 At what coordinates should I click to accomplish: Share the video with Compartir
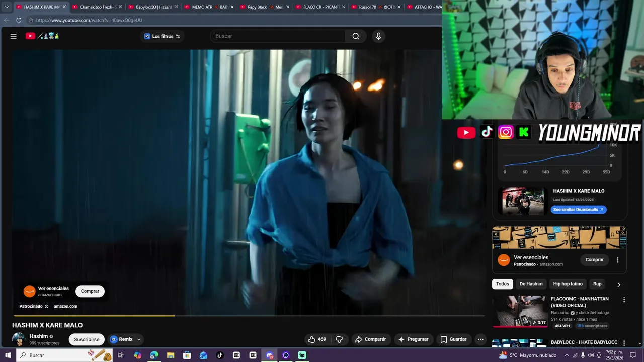tap(370, 339)
